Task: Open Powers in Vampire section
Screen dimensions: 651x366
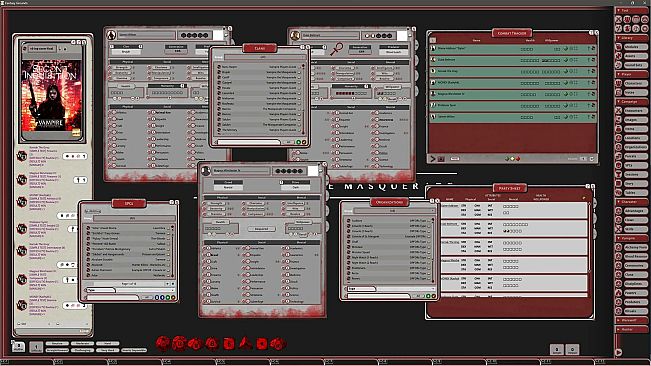Action: 636,293
